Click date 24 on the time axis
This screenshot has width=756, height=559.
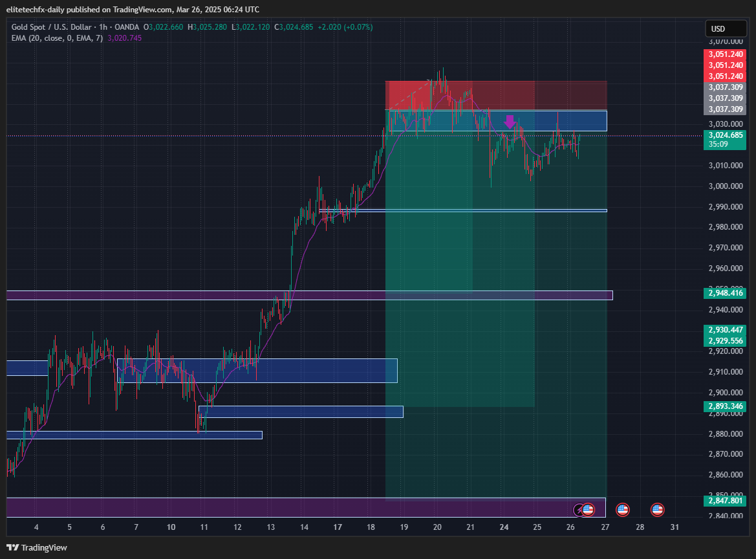tap(504, 527)
